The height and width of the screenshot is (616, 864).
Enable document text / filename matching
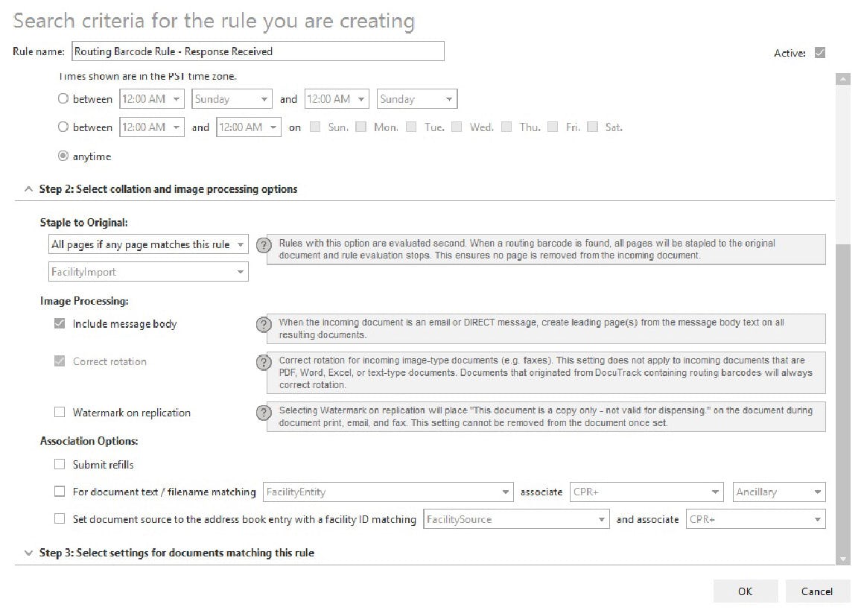60,492
